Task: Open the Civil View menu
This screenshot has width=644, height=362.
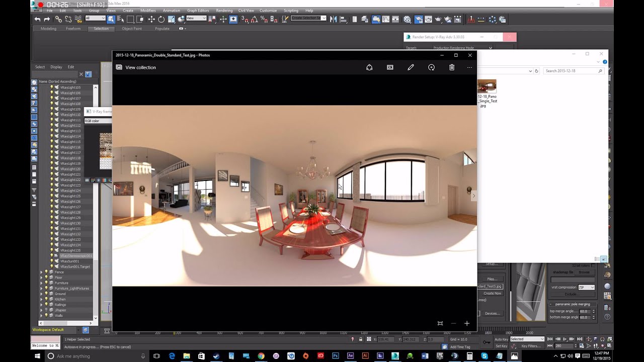Action: point(246,11)
